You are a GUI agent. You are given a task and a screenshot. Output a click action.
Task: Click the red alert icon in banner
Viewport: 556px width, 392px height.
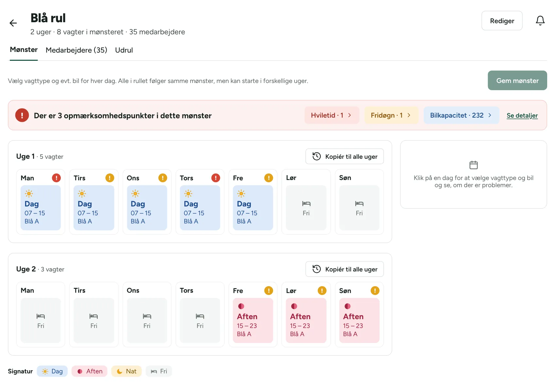22,115
